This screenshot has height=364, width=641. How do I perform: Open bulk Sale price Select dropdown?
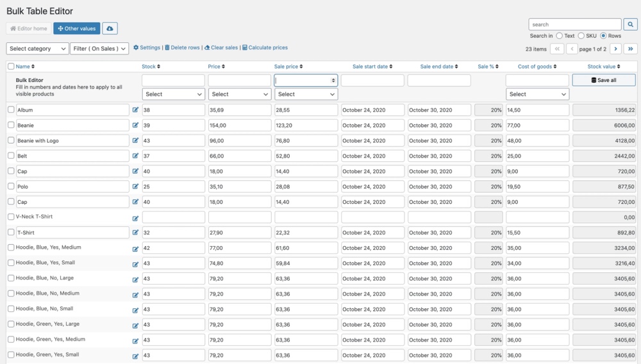(x=306, y=94)
